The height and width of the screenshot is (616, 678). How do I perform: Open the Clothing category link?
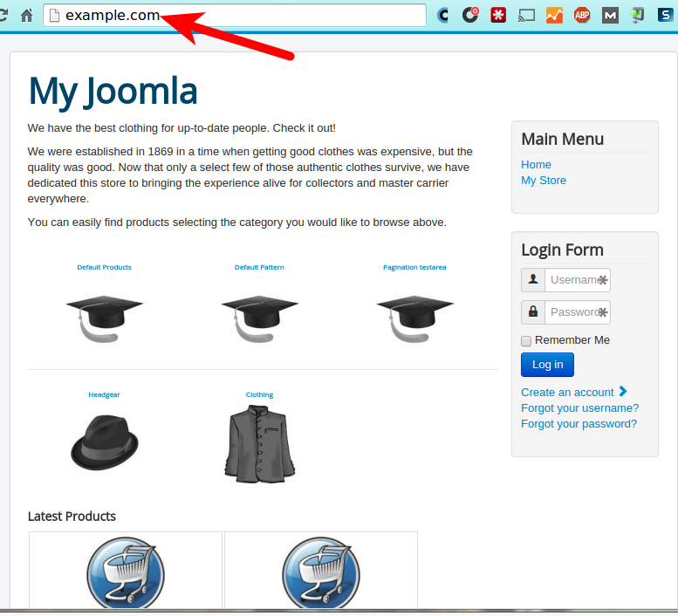click(259, 394)
